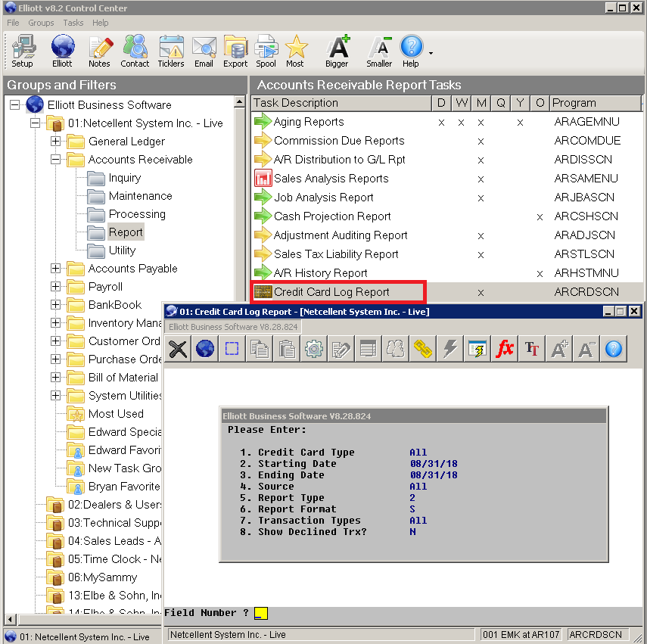Select the Cash Projection Report task row
This screenshot has height=644, width=647.
(x=447, y=216)
